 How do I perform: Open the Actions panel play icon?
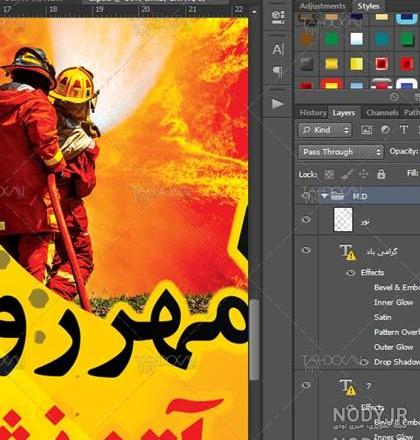(277, 104)
